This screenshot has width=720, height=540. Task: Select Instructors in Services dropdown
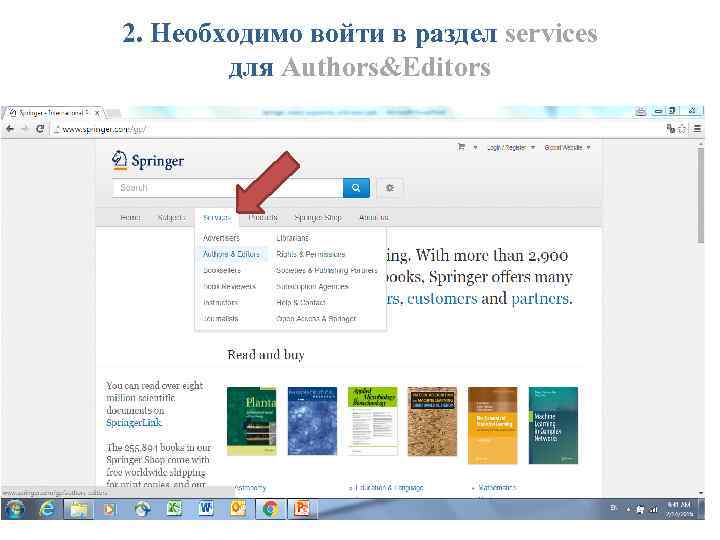click(x=220, y=302)
